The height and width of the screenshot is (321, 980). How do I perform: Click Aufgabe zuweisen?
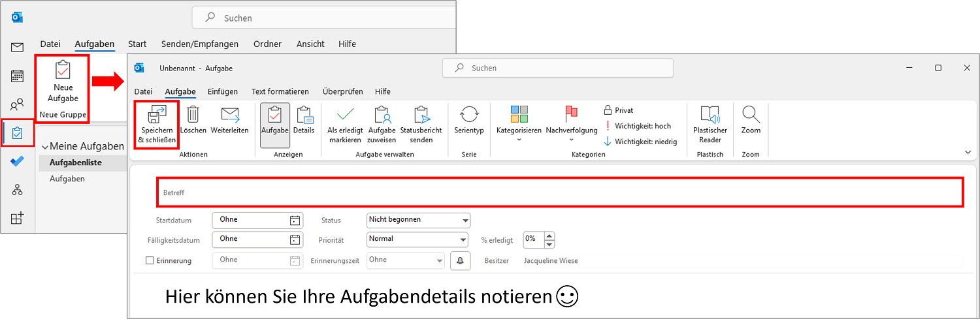(x=382, y=124)
